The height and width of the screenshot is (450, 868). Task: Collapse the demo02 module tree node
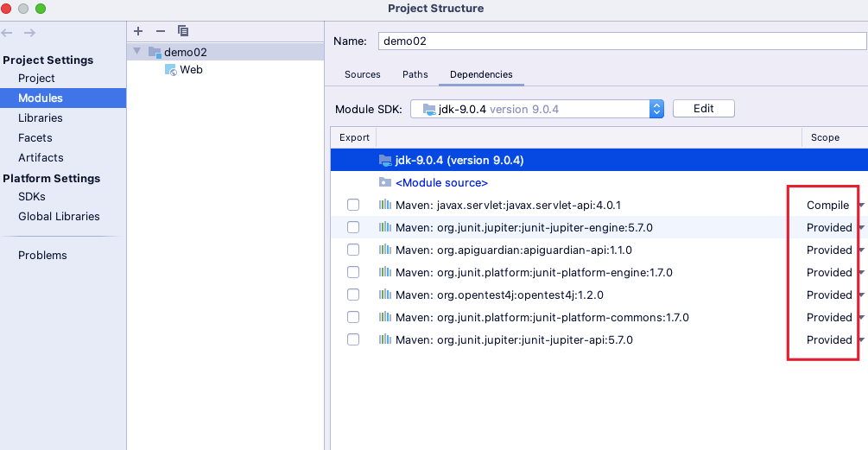(136, 52)
